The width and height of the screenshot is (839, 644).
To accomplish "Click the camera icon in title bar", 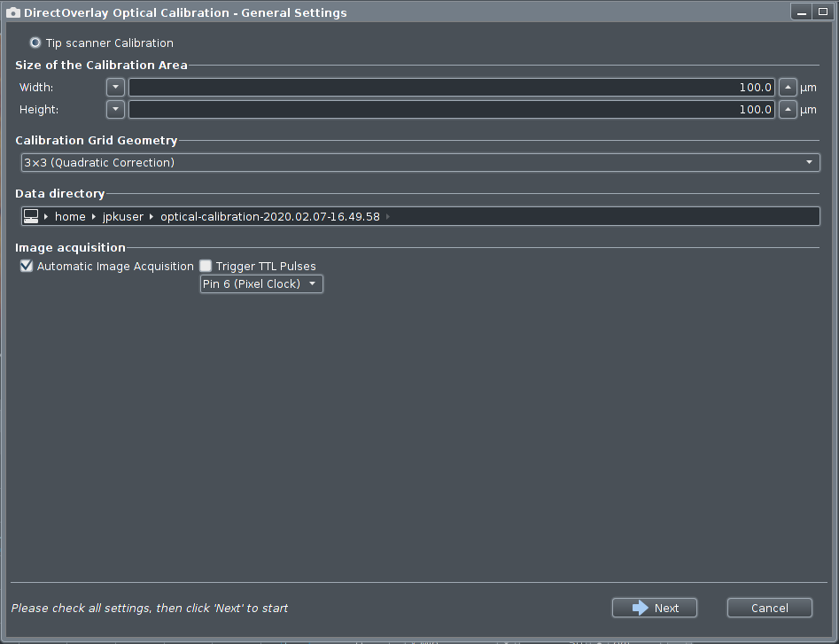I will click(x=12, y=12).
